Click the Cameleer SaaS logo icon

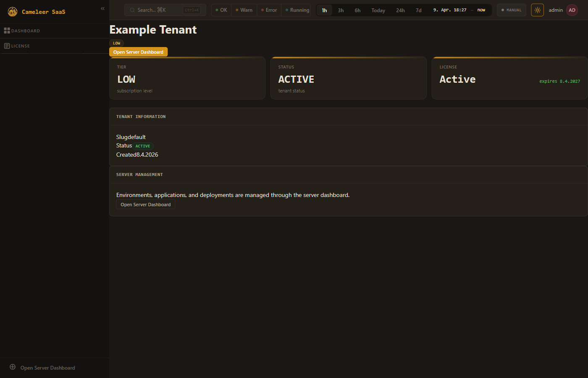[x=13, y=12]
